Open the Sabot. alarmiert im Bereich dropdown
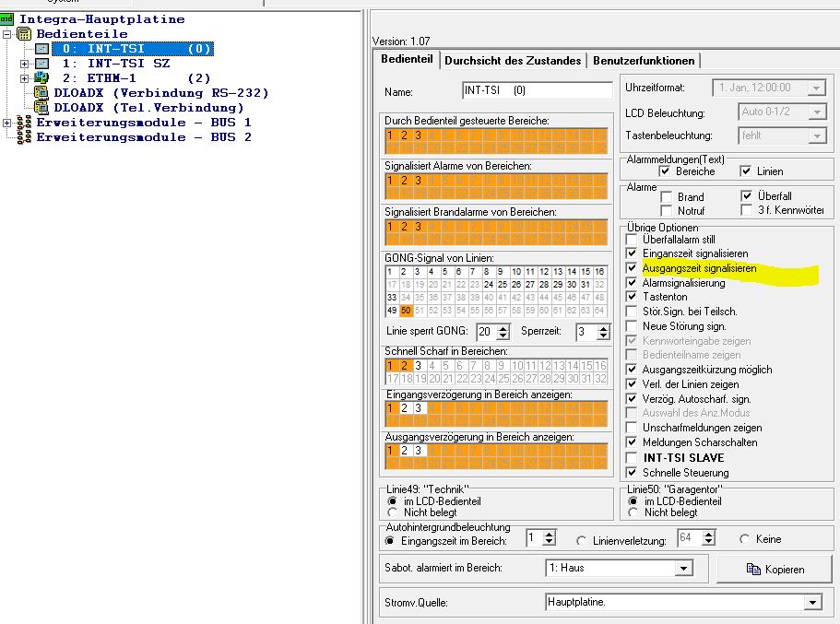This screenshot has width=840, height=624. (699, 569)
